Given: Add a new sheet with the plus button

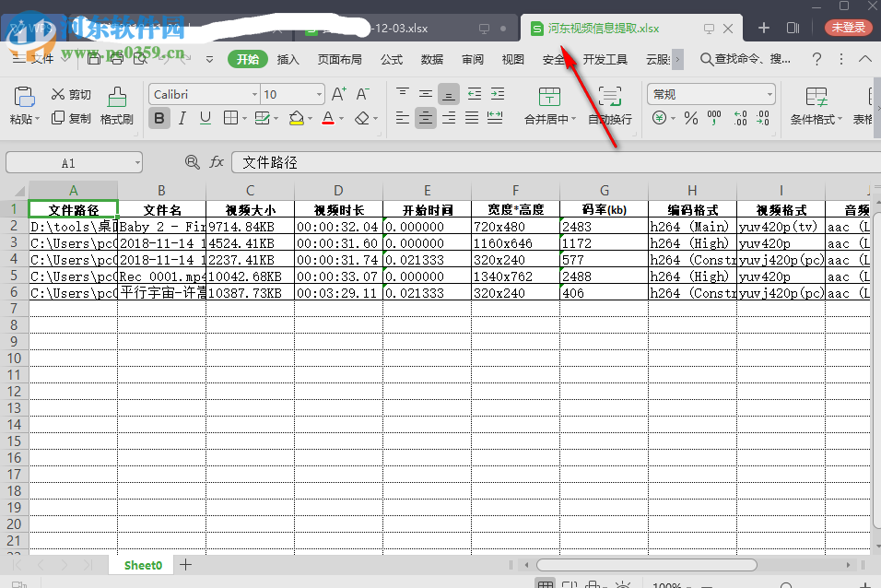Looking at the screenshot, I should 185,565.
